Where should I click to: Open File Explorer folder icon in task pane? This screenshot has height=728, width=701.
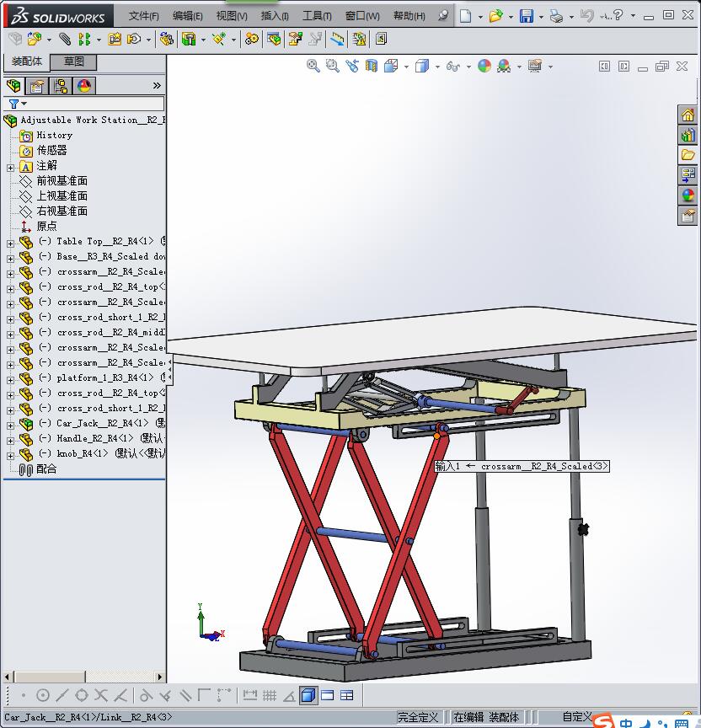[688, 154]
